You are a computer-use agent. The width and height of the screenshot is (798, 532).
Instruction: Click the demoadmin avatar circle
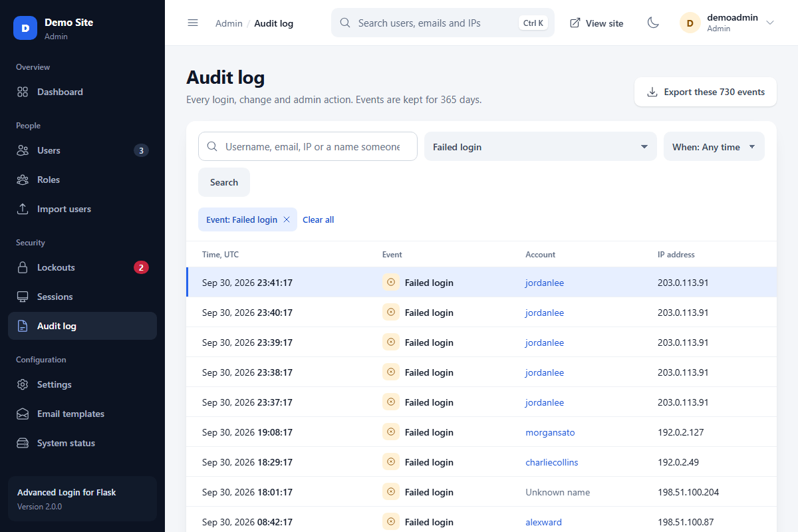(690, 23)
